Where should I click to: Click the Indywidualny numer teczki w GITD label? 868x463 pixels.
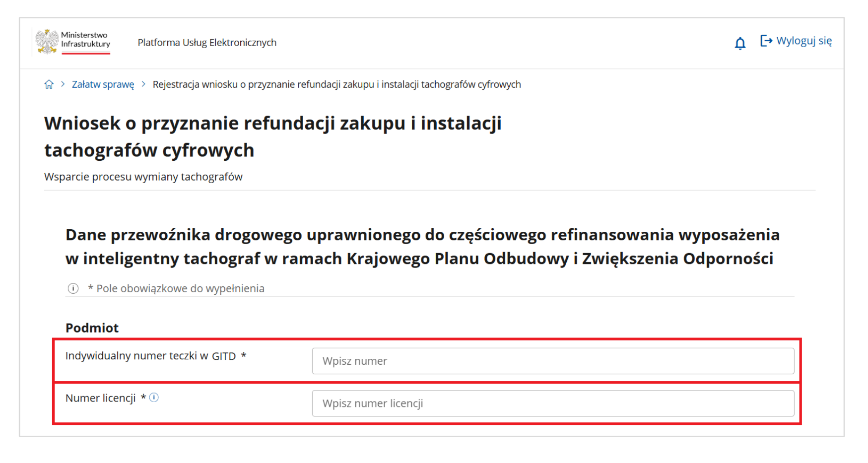coord(150,356)
